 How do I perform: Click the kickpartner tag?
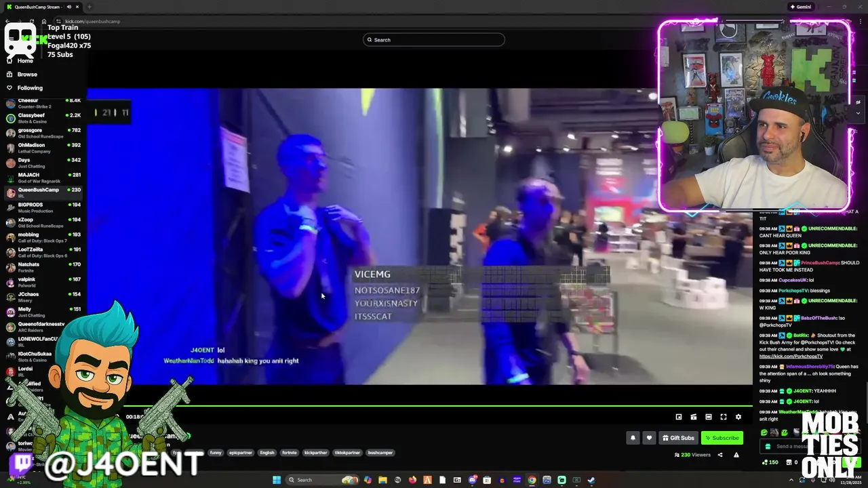click(315, 453)
